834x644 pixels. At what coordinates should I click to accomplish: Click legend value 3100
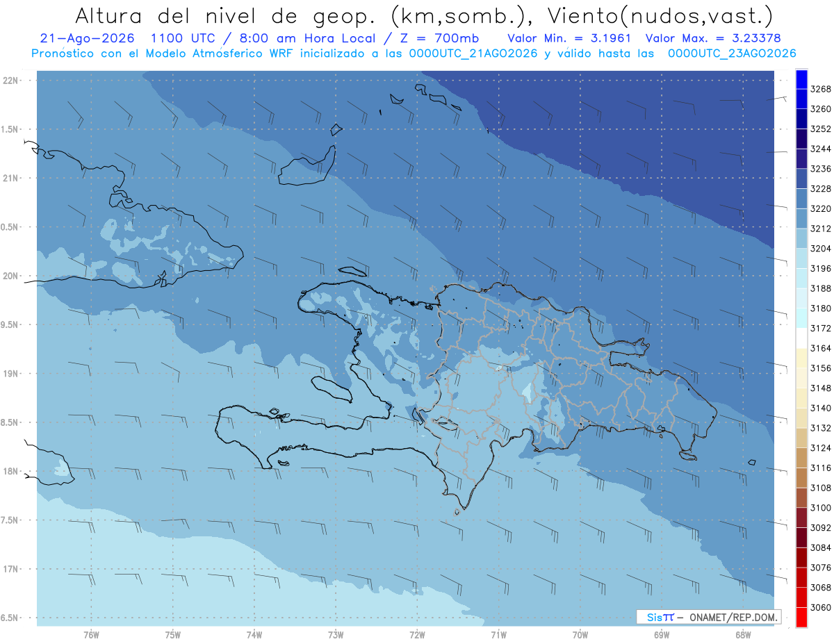pyautogui.click(x=821, y=508)
